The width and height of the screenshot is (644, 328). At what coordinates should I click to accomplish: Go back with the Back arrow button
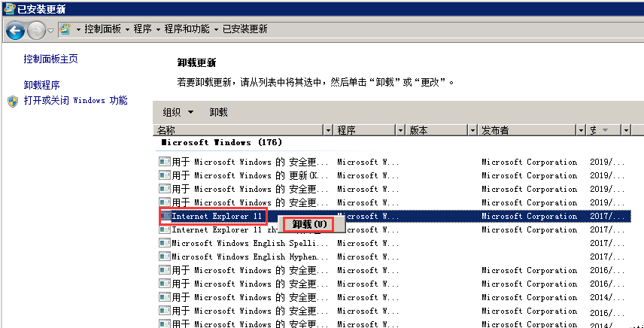(x=15, y=30)
